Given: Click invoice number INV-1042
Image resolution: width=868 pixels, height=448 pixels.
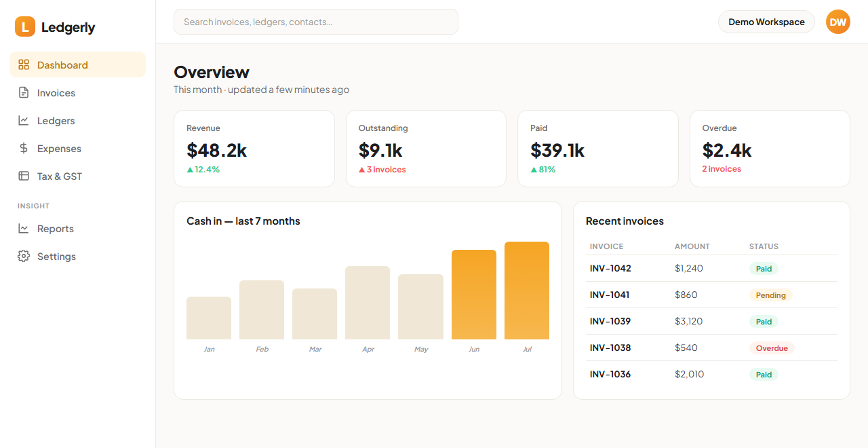Looking at the screenshot, I should pyautogui.click(x=610, y=268).
